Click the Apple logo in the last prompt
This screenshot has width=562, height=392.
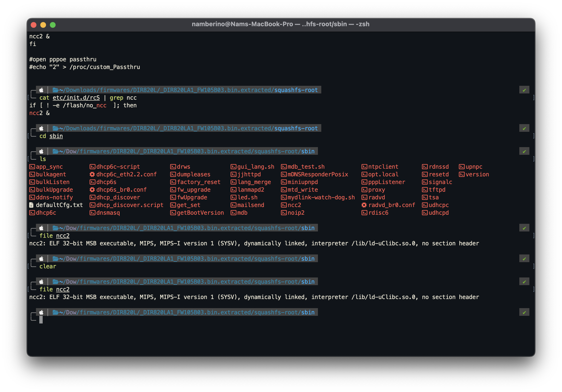pyautogui.click(x=41, y=312)
